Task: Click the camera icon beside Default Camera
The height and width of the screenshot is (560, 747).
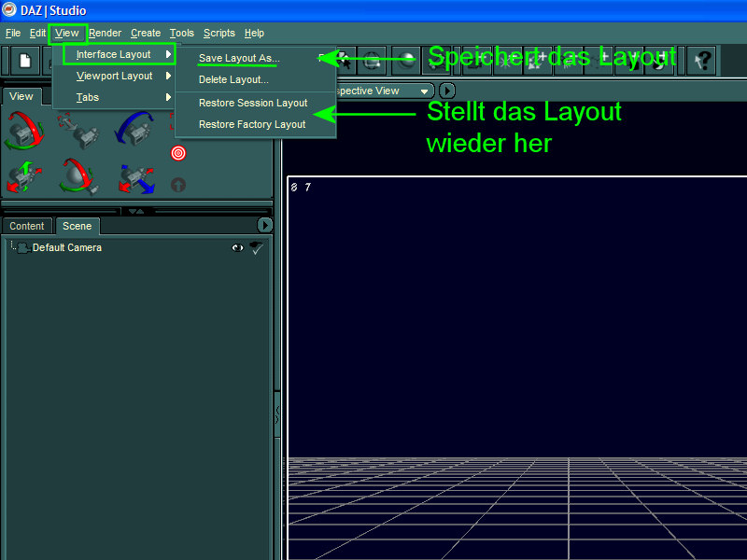Action: point(22,247)
